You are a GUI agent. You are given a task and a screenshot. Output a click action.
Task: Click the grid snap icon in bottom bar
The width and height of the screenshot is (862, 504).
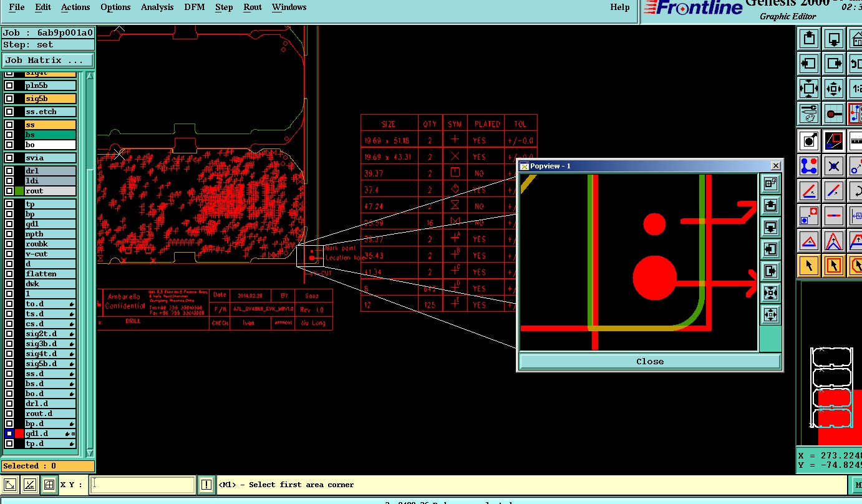[49, 485]
